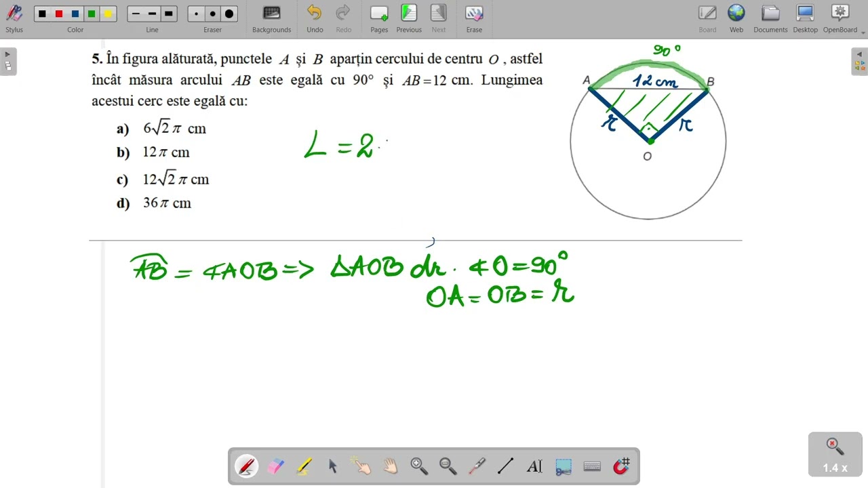Select the Zoom out tool
Image resolution: width=868 pixels, height=488 pixels.
point(448,466)
